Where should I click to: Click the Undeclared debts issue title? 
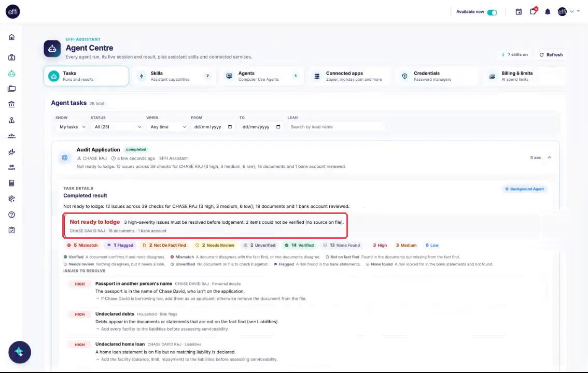(x=115, y=314)
